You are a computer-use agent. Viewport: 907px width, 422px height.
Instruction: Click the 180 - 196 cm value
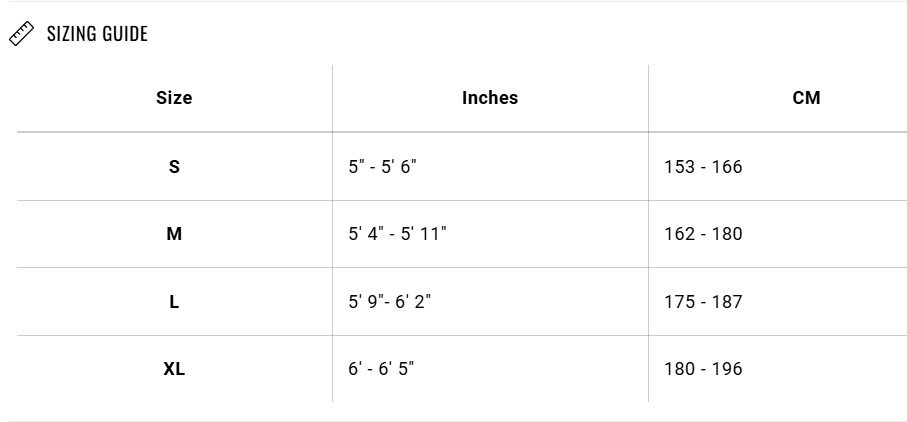(x=703, y=368)
